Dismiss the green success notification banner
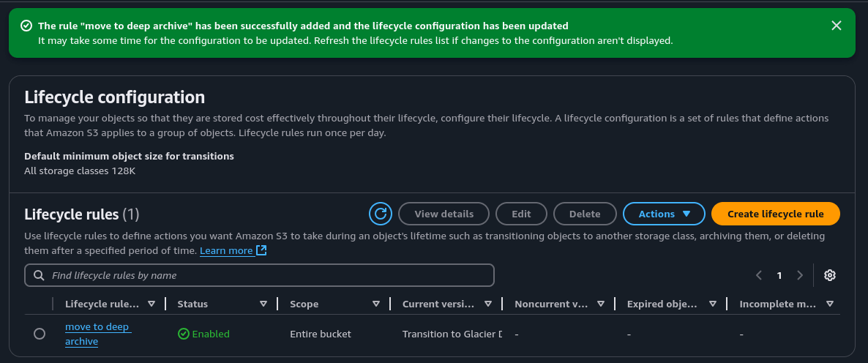Image resolution: width=868 pixels, height=363 pixels. [837, 26]
